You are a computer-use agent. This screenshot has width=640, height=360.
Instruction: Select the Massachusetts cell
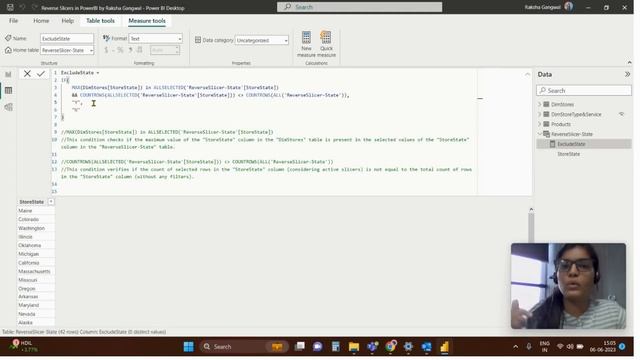pos(36,271)
